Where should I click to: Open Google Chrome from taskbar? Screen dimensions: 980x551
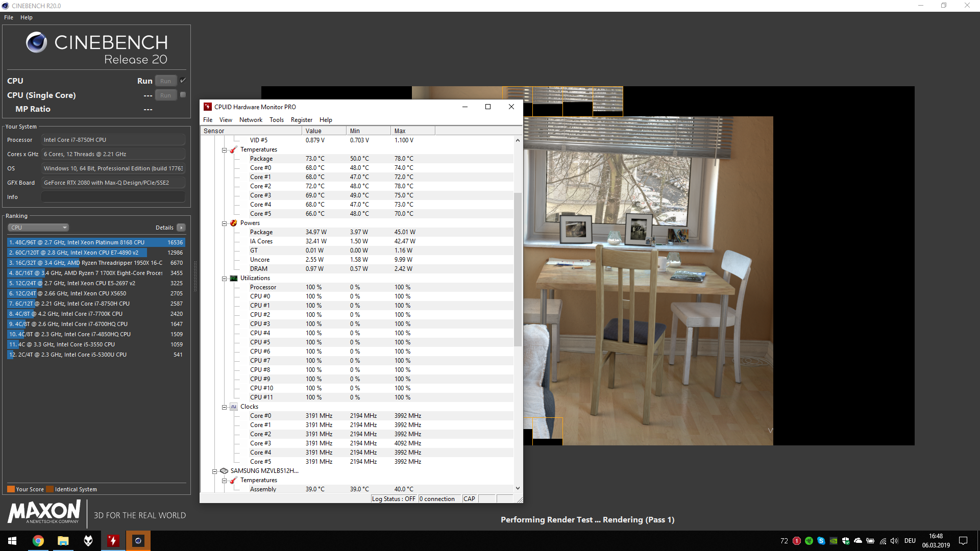coord(38,541)
